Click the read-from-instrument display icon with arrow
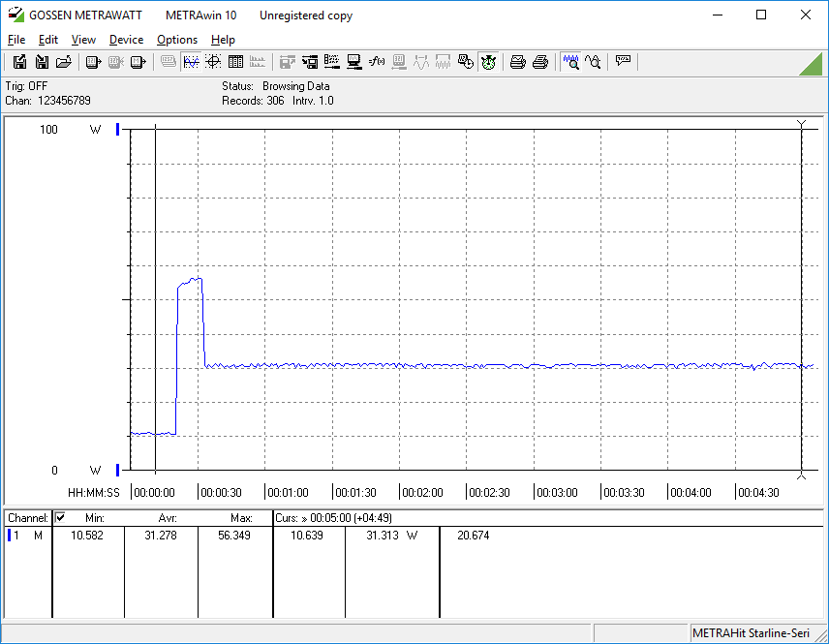The height and width of the screenshot is (644, 829). (x=93, y=62)
